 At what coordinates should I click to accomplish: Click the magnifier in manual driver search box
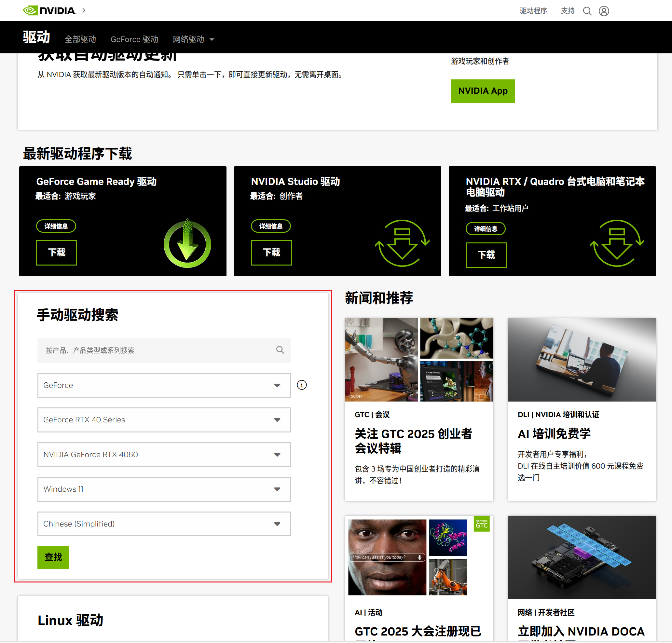click(280, 350)
